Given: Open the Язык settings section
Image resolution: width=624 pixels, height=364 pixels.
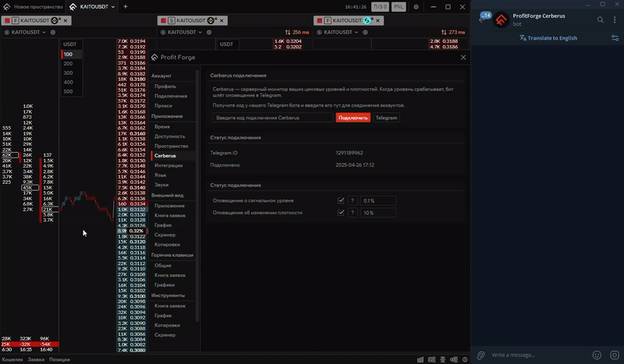Looking at the screenshot, I should click(x=161, y=175).
